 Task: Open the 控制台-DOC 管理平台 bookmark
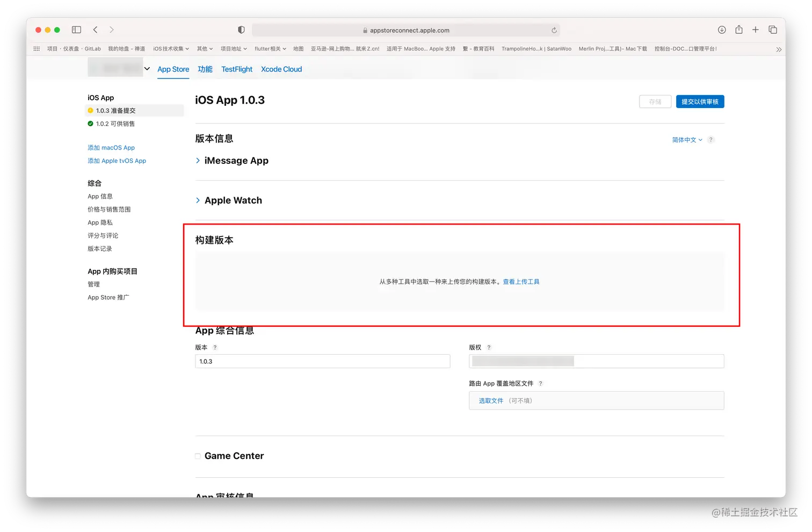point(685,48)
